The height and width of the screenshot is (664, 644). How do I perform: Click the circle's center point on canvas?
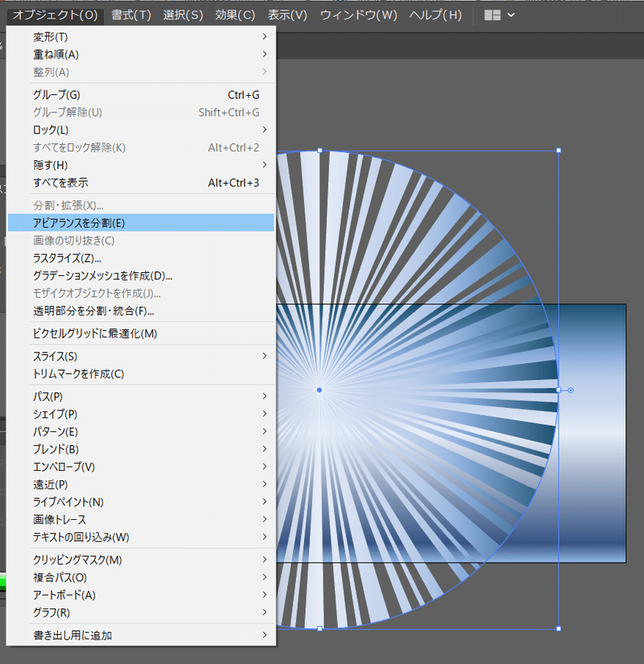coord(320,390)
